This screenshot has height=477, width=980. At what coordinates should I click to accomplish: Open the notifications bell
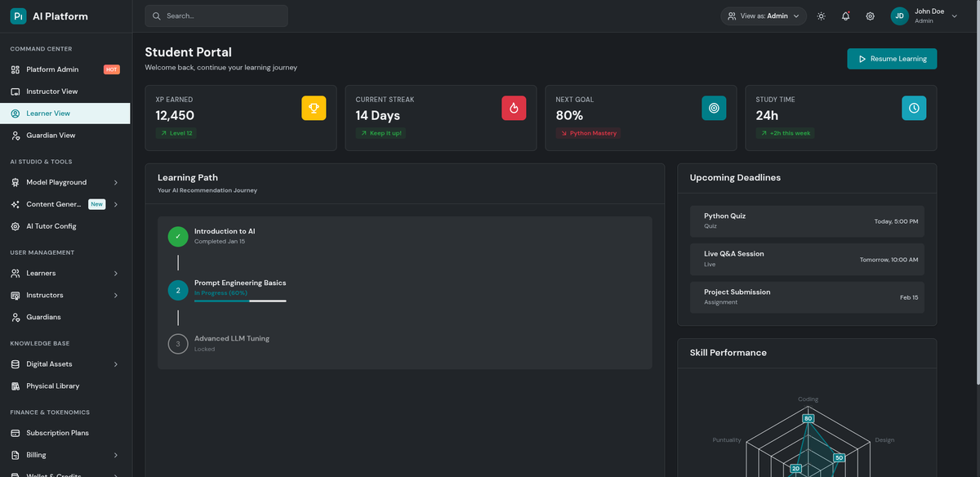[x=845, y=16]
